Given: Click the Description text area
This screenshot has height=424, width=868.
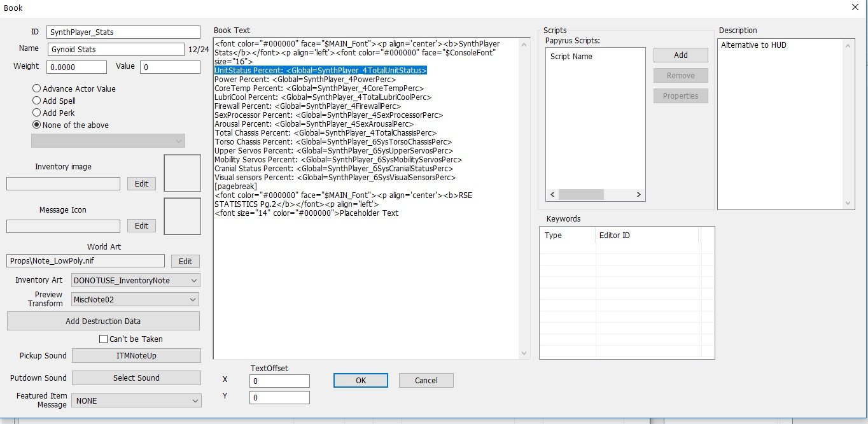Looking at the screenshot, I should click(780, 124).
